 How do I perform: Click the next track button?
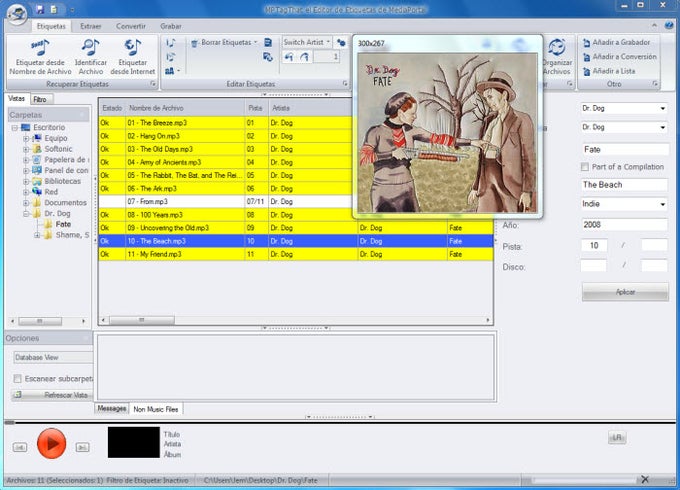pyautogui.click(x=82, y=447)
